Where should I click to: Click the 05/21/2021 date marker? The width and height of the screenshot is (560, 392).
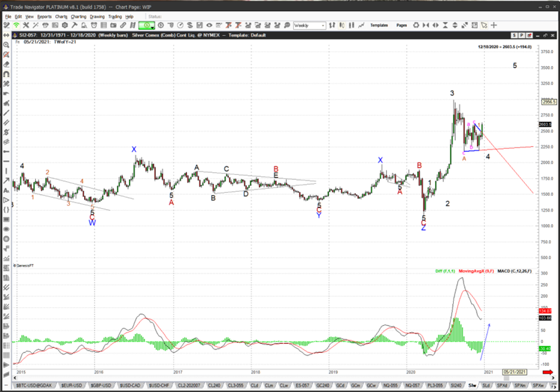tap(514, 372)
